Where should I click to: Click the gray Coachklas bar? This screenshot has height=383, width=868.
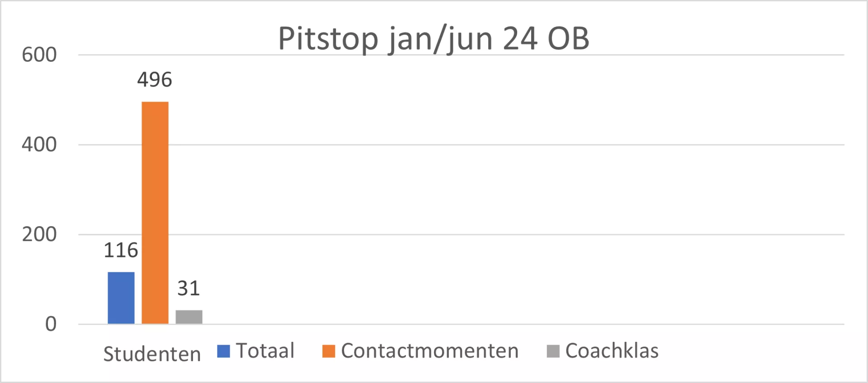189,317
